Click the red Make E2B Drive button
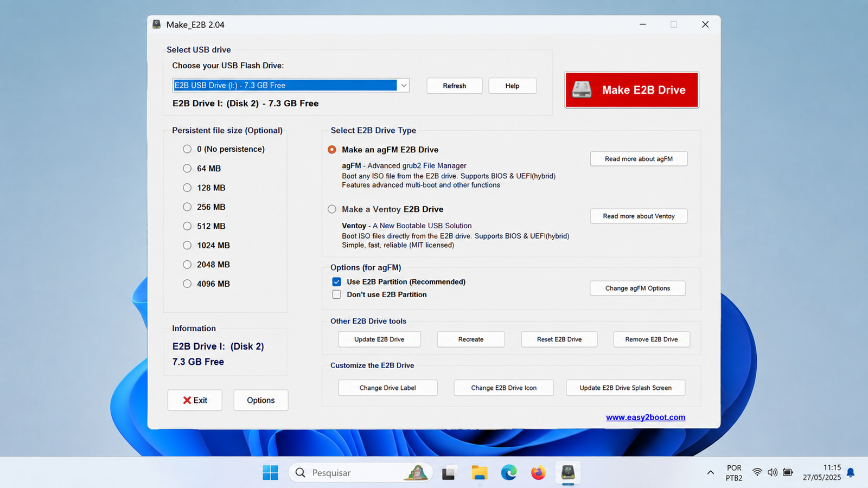868x488 pixels. click(x=631, y=90)
